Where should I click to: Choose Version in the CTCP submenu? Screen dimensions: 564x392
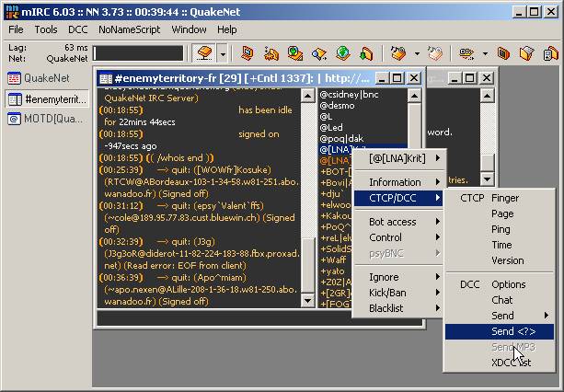click(500, 260)
